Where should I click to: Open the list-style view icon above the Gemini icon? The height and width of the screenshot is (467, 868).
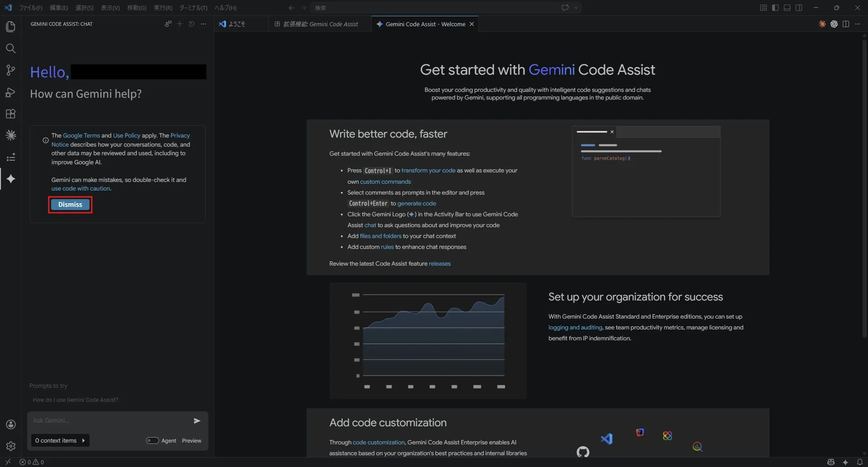[x=10, y=157]
